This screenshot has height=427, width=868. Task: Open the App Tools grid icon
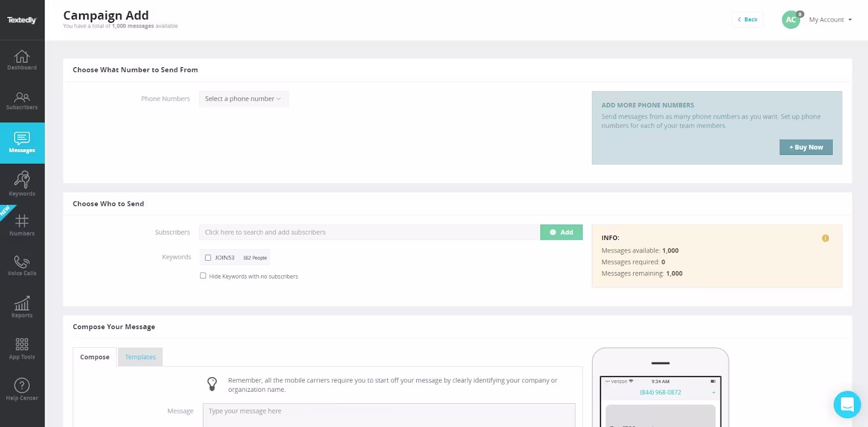22,344
